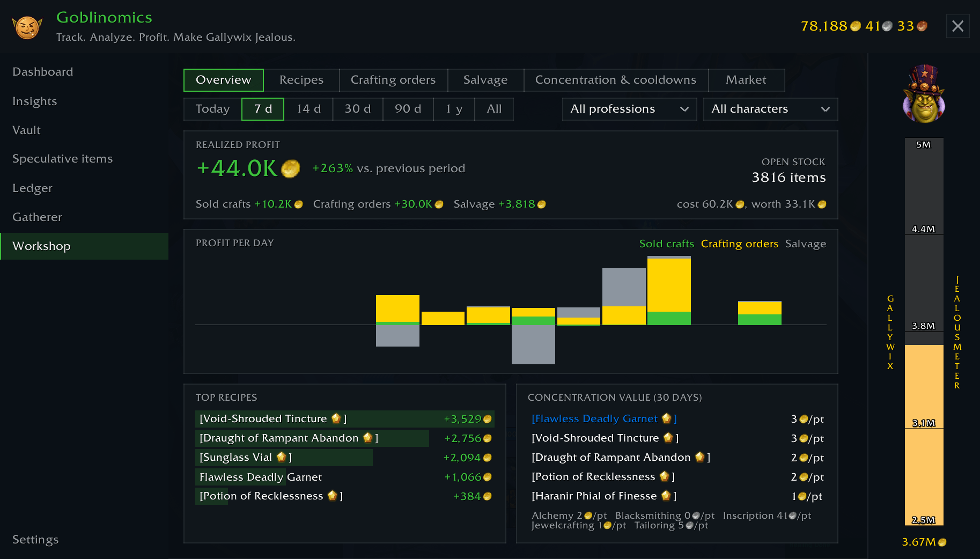This screenshot has width=980, height=559.
Task: Click the tallest yellow crafting orders chart bar
Action: 669,285
